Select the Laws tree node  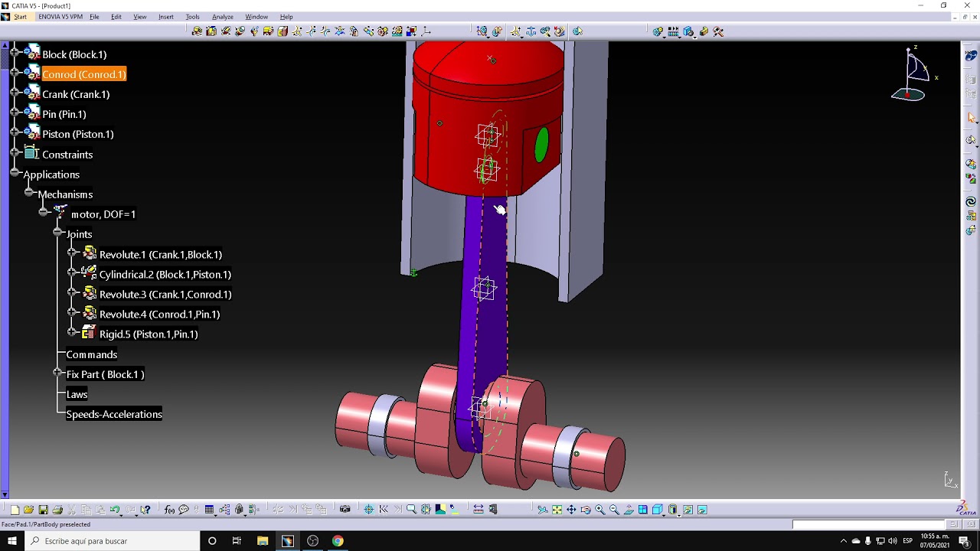pos(77,394)
